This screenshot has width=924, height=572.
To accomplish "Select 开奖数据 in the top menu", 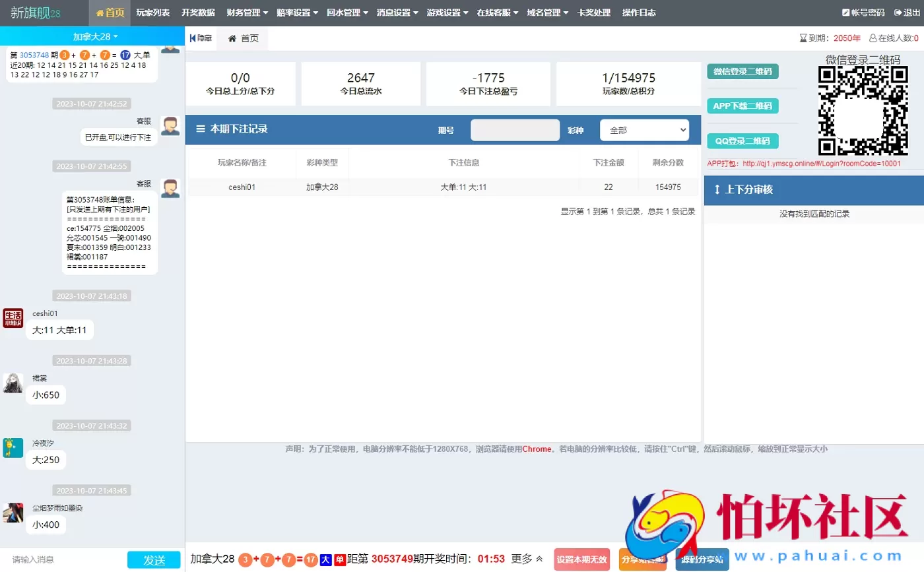I will click(198, 12).
